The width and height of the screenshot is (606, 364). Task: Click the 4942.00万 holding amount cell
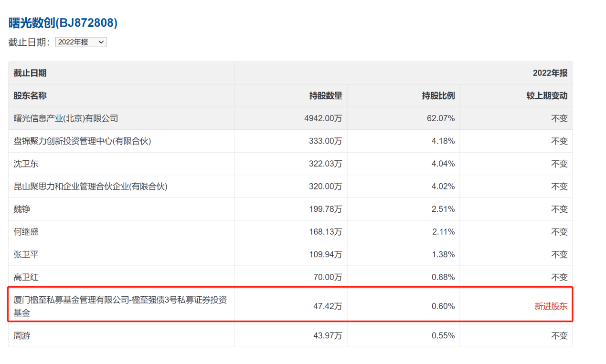pyautogui.click(x=325, y=118)
